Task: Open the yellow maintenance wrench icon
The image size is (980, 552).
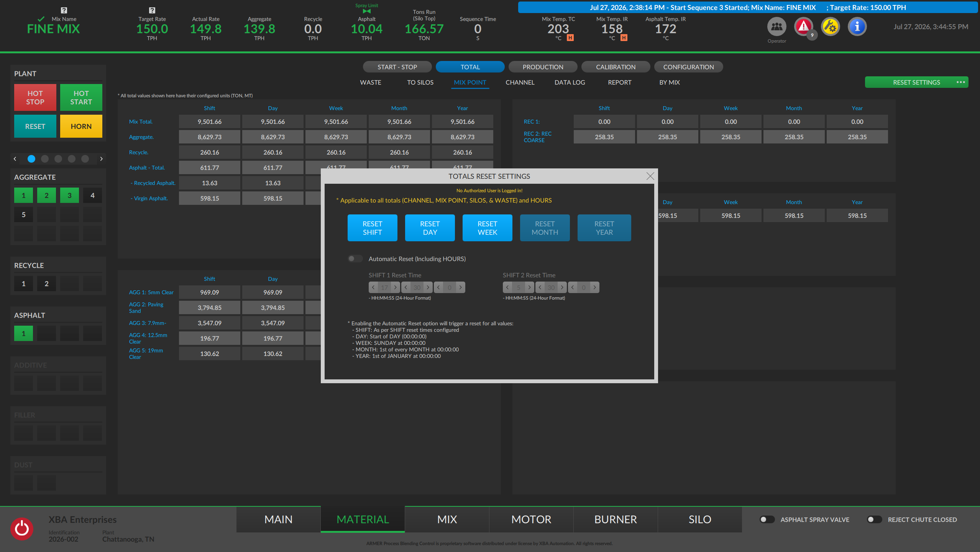Action: pyautogui.click(x=830, y=26)
